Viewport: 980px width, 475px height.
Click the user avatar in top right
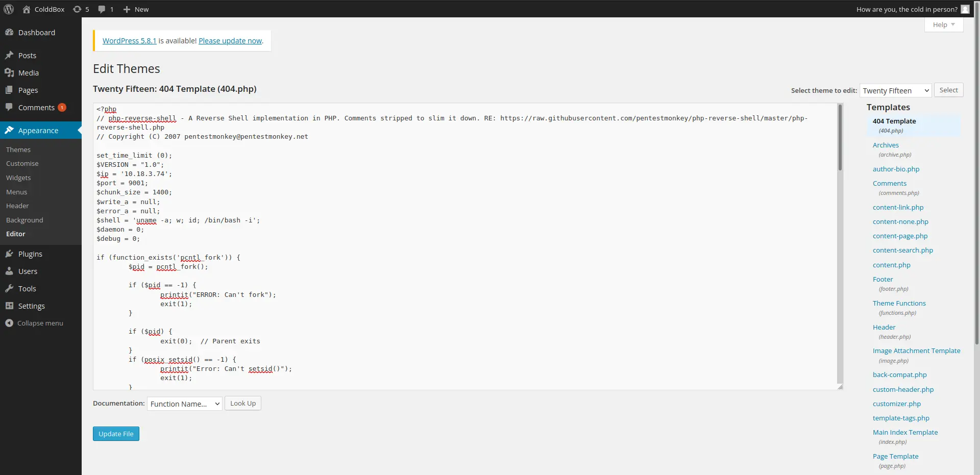coord(965,9)
